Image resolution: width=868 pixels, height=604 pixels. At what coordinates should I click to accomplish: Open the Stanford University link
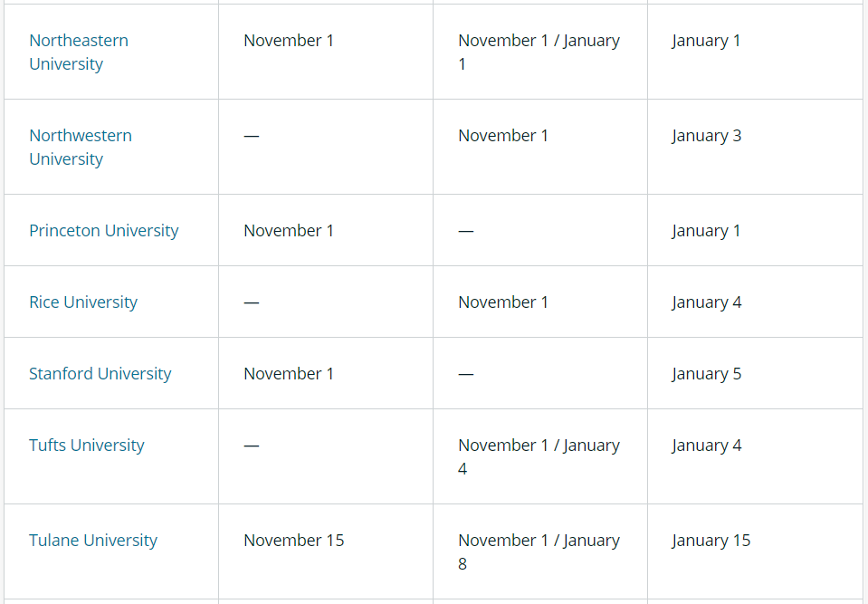[100, 374]
